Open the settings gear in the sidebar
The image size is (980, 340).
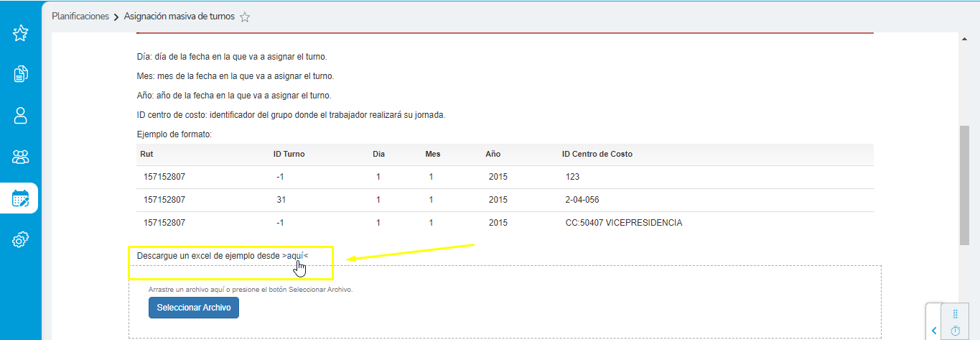(20, 239)
